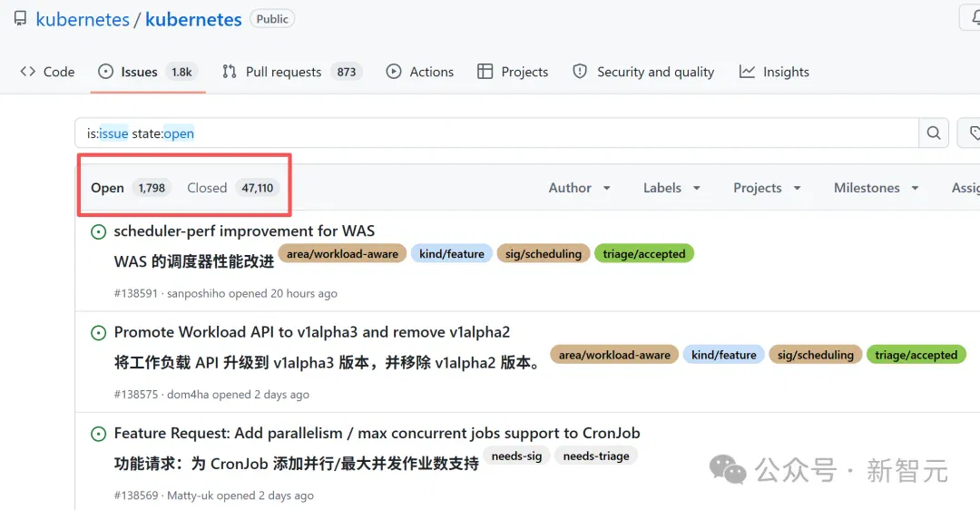980x510 pixels.
Task: Click text '#138575'
Action: coord(135,395)
